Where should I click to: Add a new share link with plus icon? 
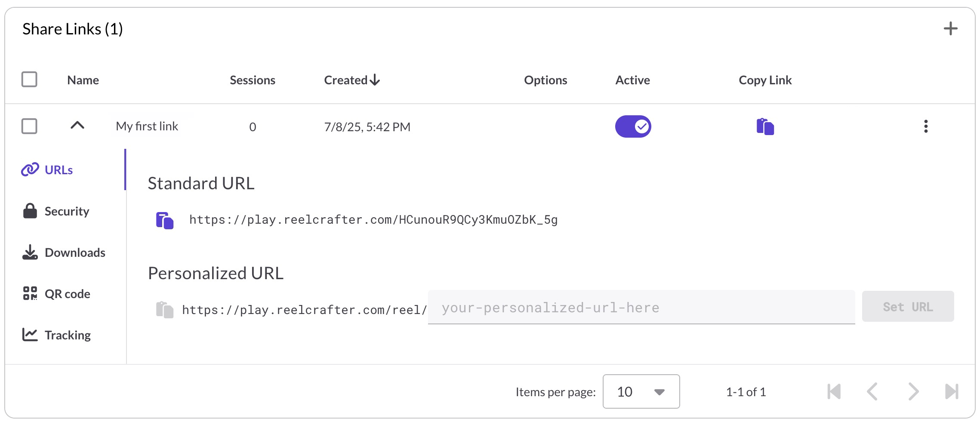point(950,29)
